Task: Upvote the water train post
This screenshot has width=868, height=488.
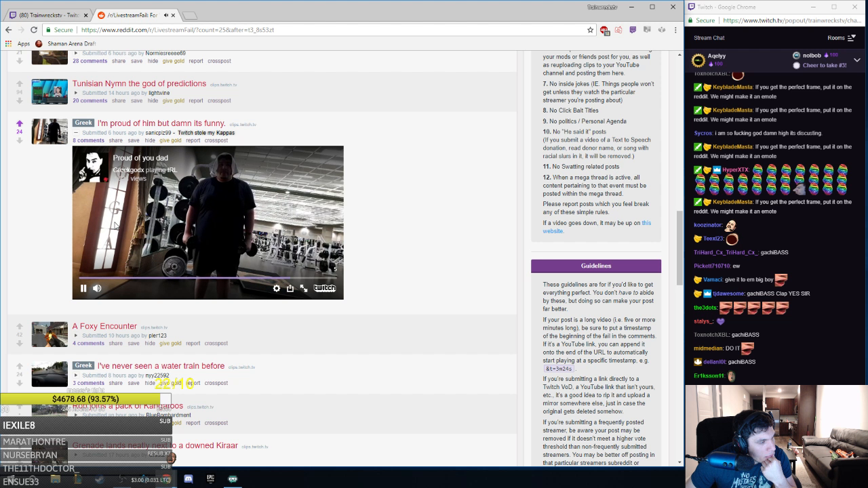Action: 20,366
